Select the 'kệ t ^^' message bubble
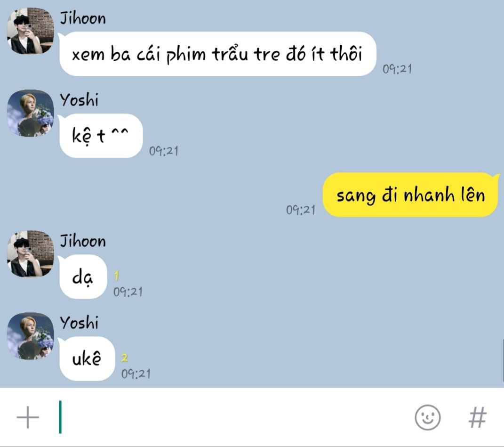Image resolution: width=504 pixels, height=447 pixels. [x=101, y=136]
